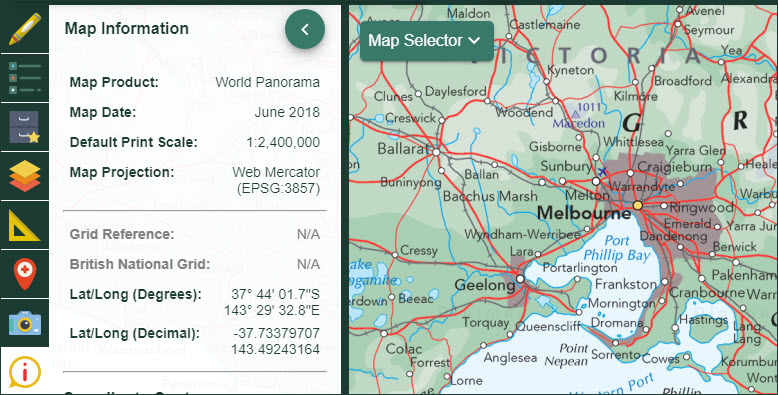Open the map layers stack icon
The width and height of the screenshot is (778, 395).
(x=24, y=176)
